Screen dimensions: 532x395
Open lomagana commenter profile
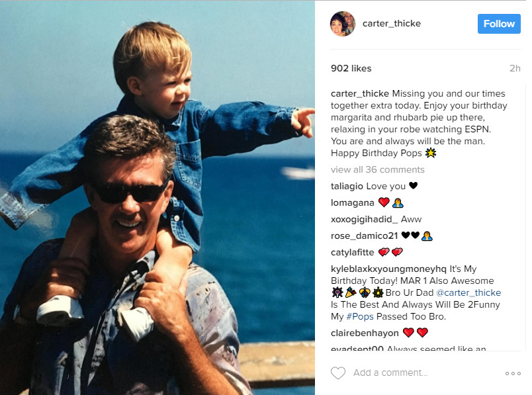pyautogui.click(x=352, y=203)
